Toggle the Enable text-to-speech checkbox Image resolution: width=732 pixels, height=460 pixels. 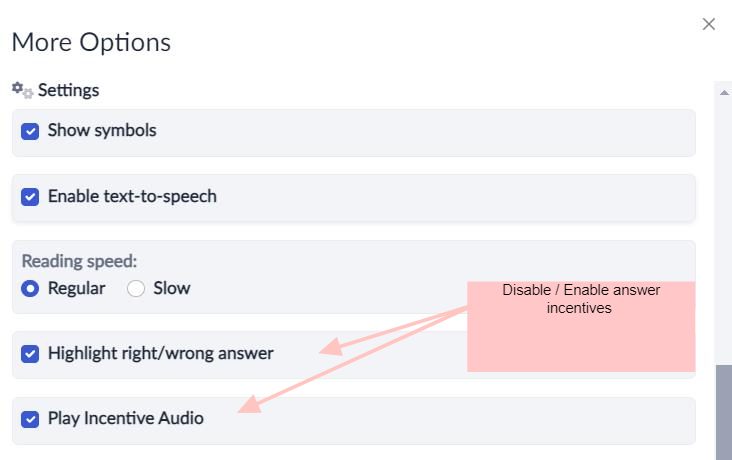tap(30, 197)
